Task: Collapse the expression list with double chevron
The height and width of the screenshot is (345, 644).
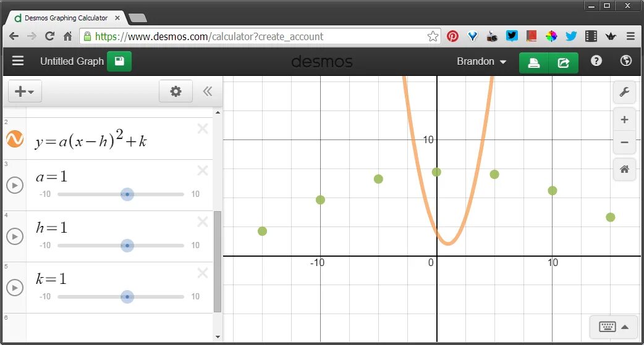Action: 208,91
